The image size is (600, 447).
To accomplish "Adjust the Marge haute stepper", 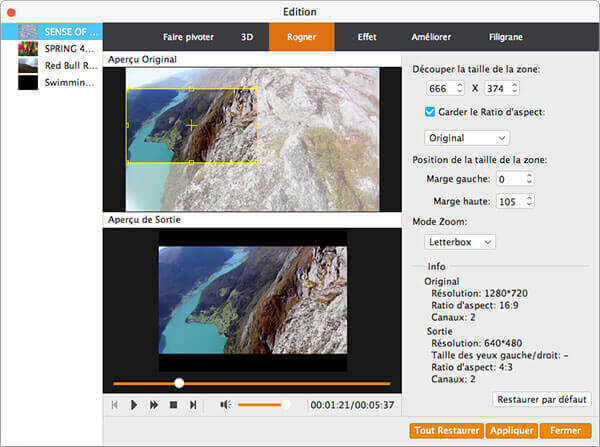I will pos(529,201).
